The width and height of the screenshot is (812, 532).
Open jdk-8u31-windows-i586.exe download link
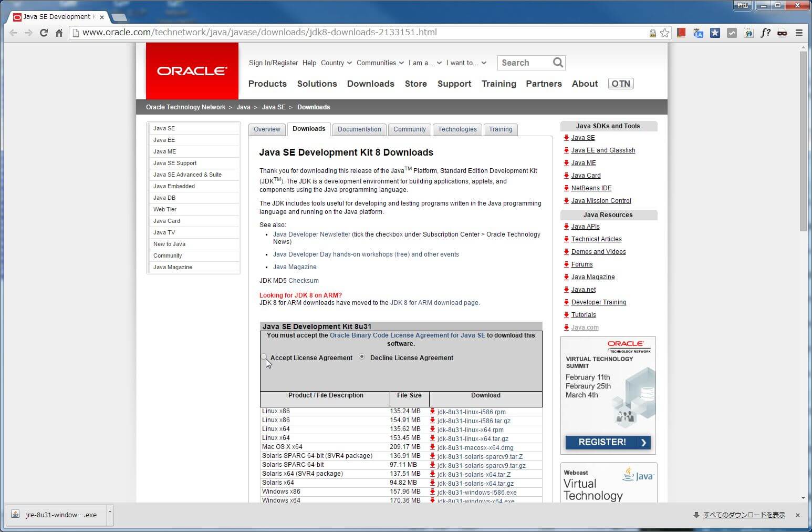(x=476, y=493)
